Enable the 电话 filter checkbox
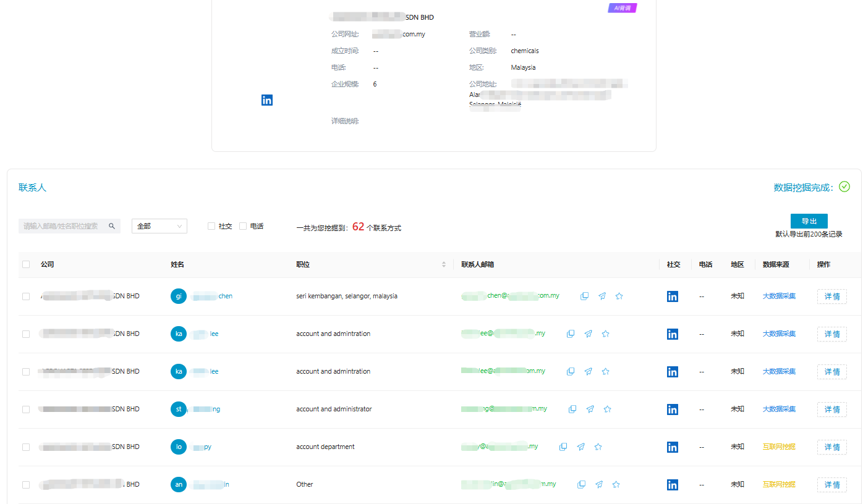 243,227
